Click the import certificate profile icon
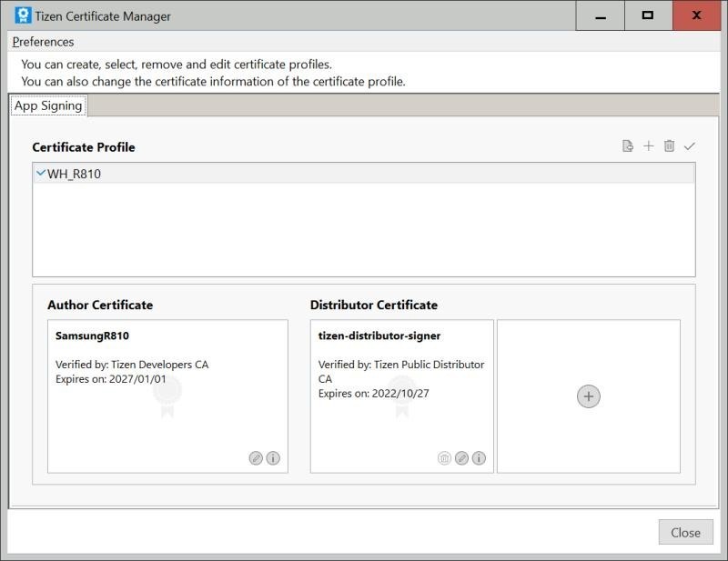728x561 pixels. coord(628,146)
